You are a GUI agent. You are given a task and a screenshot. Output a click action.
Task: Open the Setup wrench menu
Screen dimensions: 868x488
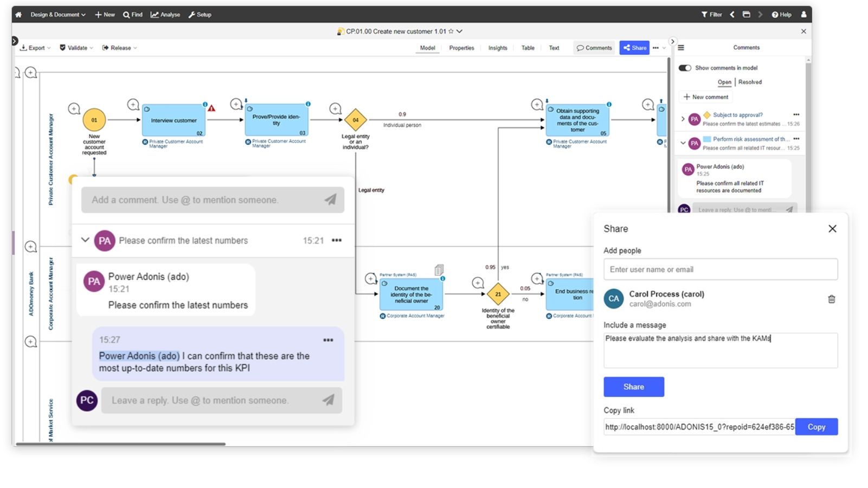(x=200, y=15)
